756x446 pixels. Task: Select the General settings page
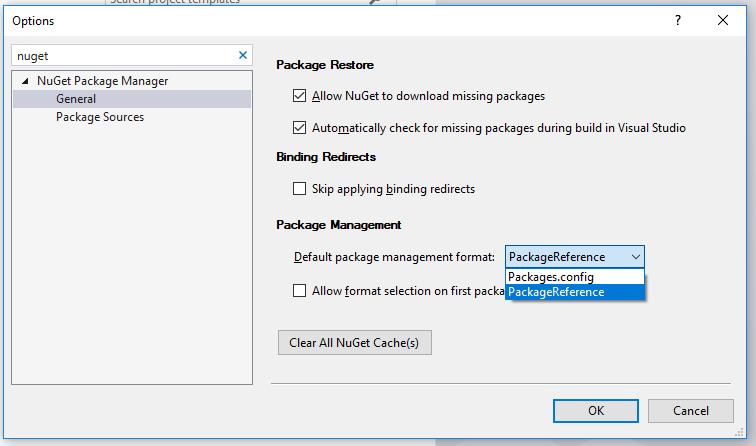(76, 99)
